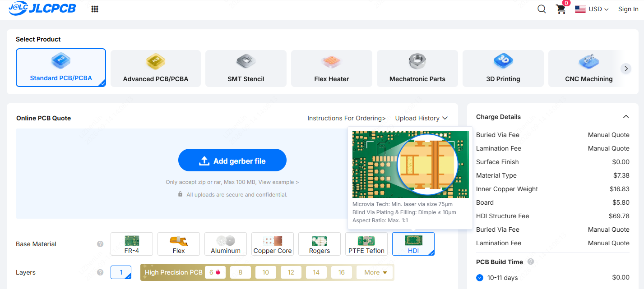This screenshot has height=289, width=644.
Task: Click the Base Material help question icon
Action: [x=100, y=244]
